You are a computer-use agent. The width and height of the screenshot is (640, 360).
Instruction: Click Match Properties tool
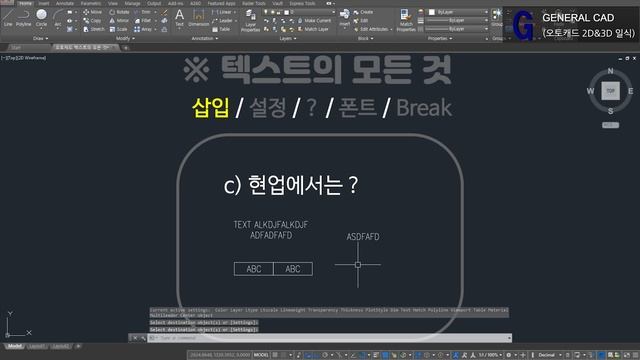coord(406,20)
